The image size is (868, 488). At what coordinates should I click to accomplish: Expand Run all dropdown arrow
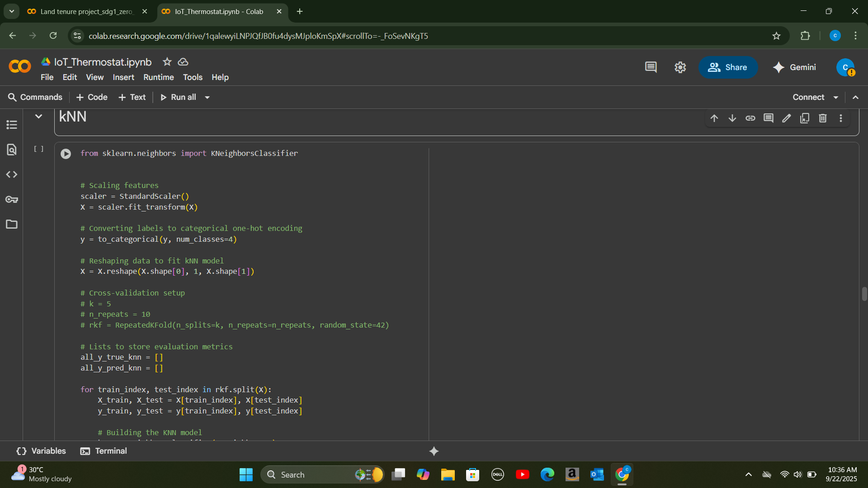[207, 98]
